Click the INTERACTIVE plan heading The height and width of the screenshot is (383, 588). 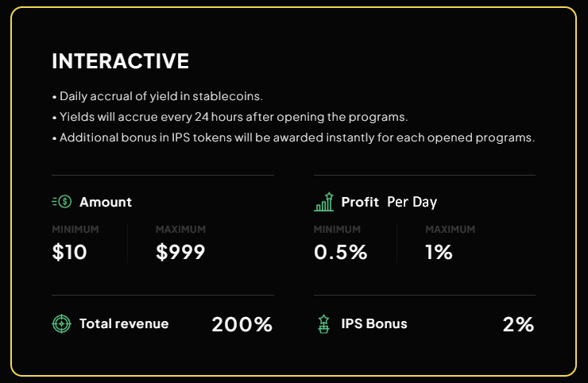pos(120,61)
